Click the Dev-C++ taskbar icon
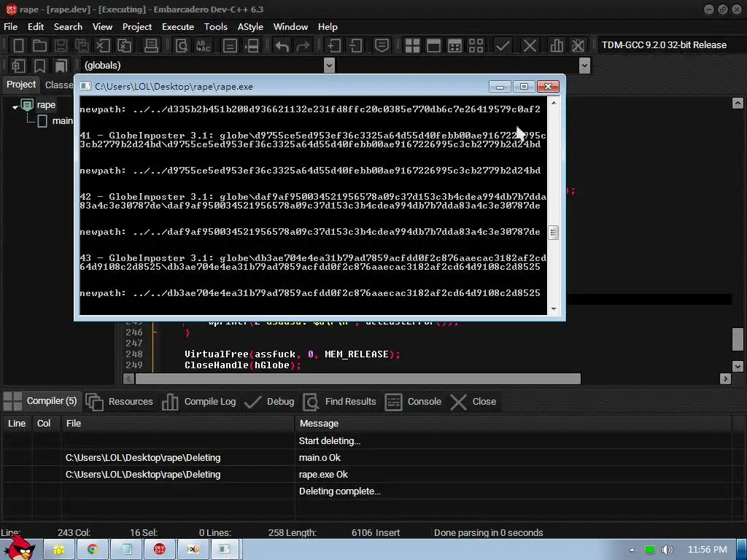The height and width of the screenshot is (560, 747). pos(159,549)
